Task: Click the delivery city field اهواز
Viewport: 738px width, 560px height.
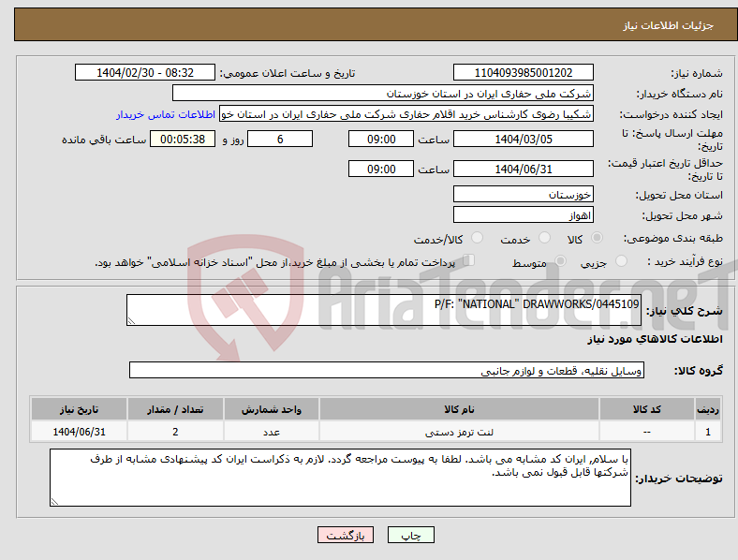Action: [x=523, y=215]
